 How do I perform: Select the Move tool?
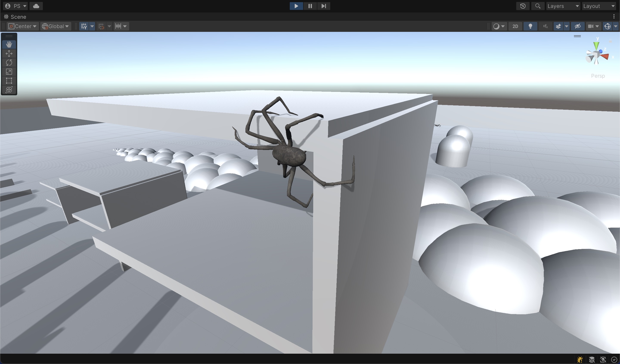(9, 54)
